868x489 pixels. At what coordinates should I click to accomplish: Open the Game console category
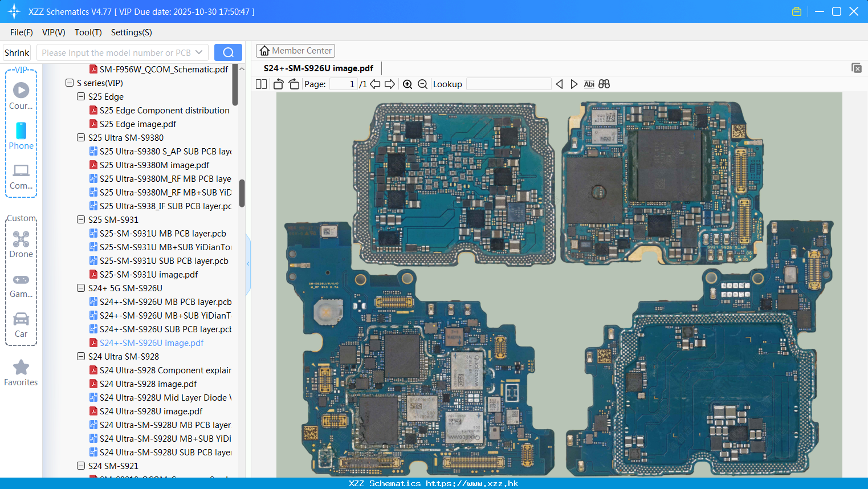(x=21, y=285)
